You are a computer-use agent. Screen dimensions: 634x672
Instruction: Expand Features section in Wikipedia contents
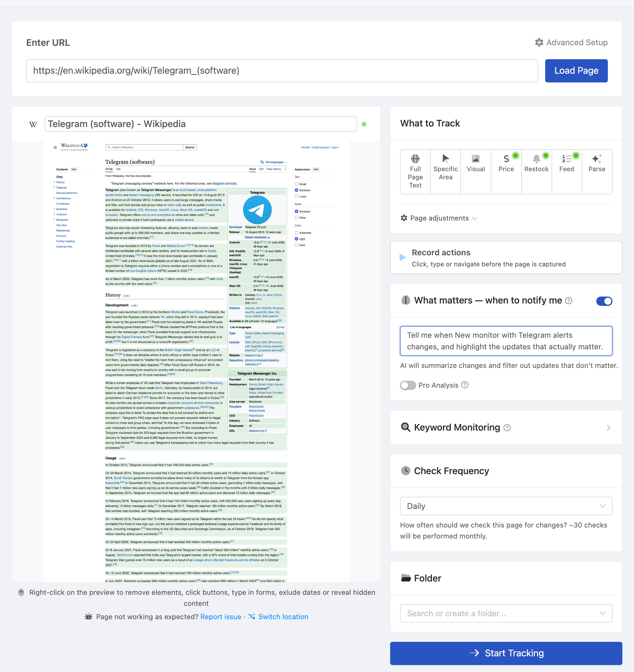[54, 188]
